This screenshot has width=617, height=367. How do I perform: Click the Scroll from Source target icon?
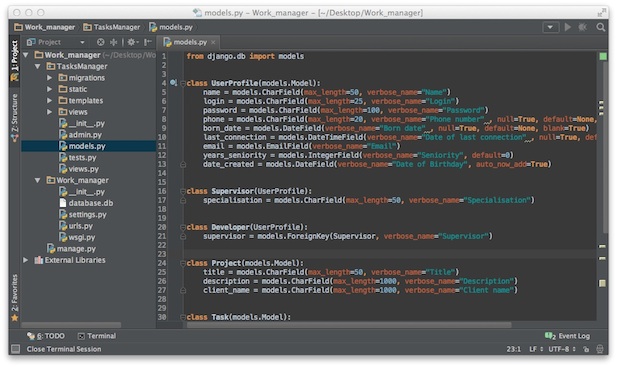click(101, 42)
